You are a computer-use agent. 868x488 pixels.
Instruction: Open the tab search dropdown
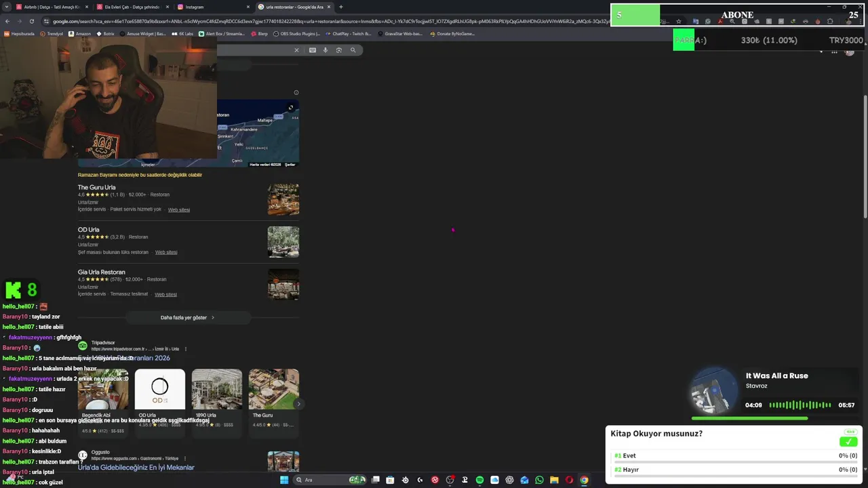click(7, 7)
